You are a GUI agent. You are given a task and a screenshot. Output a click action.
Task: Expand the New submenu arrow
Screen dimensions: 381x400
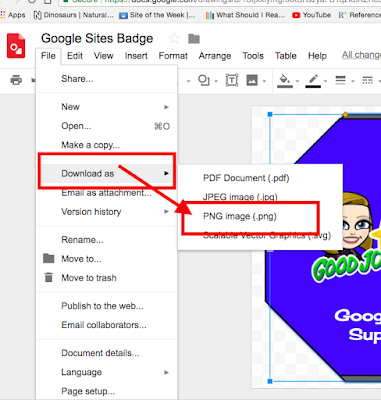166,107
